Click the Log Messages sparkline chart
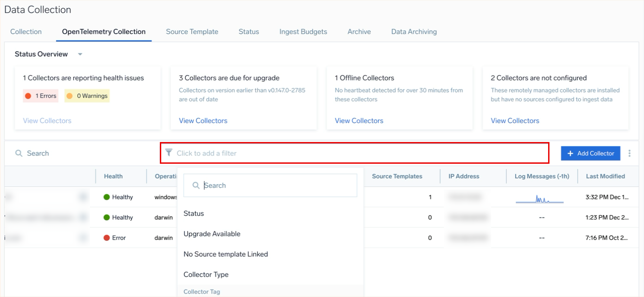 [540, 199]
